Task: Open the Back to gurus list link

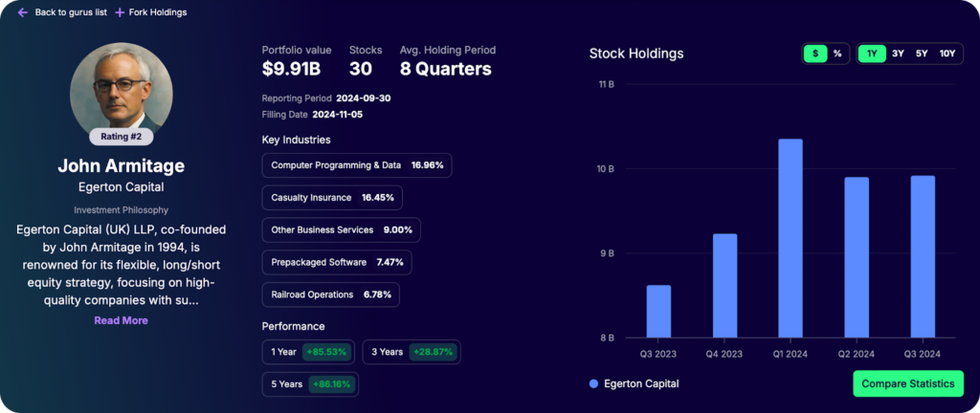Action: [x=71, y=12]
